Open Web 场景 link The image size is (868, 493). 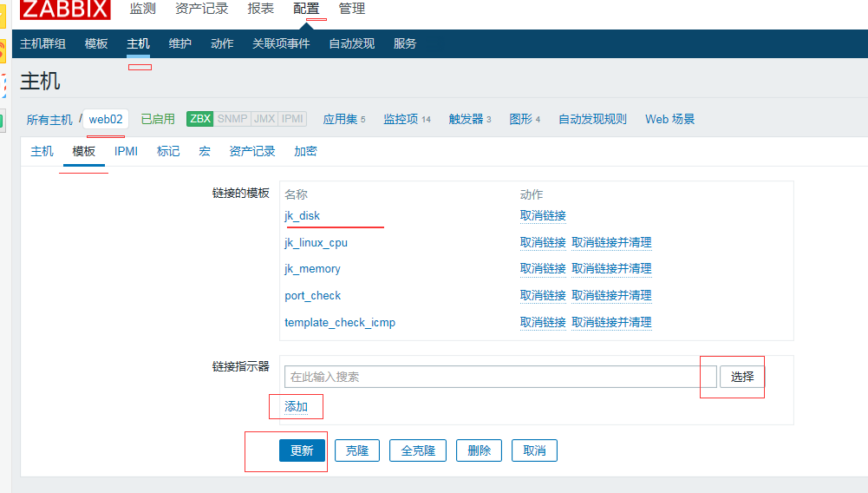pos(669,119)
